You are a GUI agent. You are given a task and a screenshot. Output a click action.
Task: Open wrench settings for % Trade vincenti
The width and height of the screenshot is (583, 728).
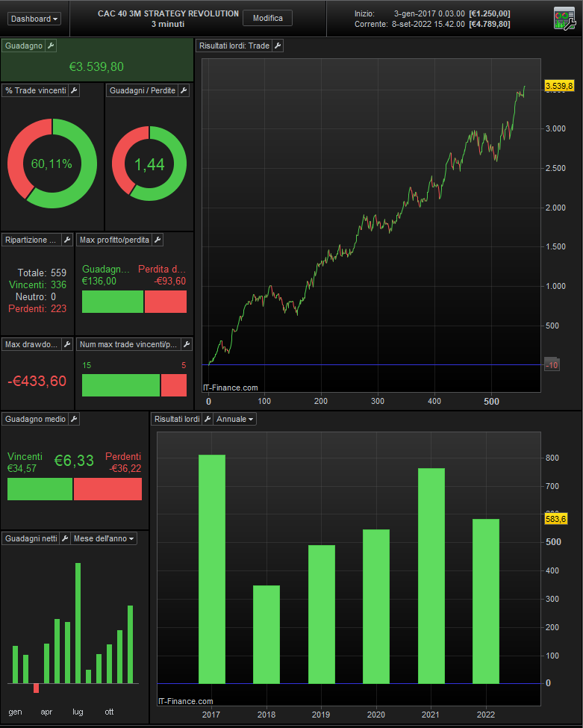tap(74, 90)
